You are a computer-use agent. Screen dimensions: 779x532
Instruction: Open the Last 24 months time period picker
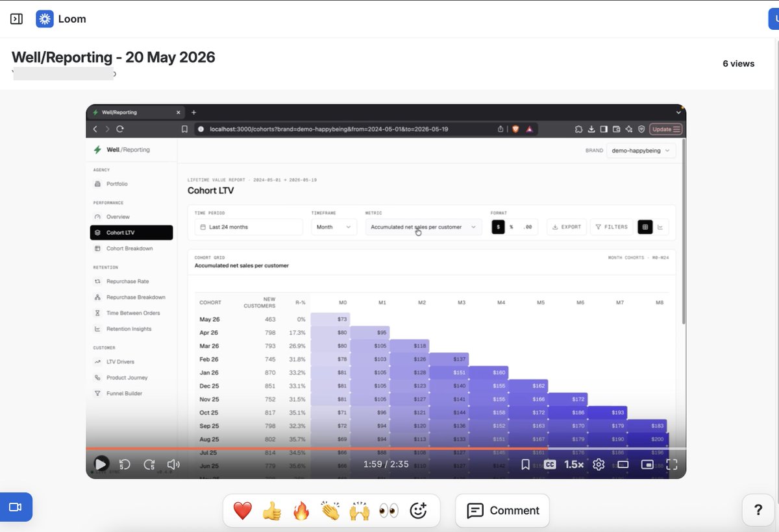click(249, 227)
